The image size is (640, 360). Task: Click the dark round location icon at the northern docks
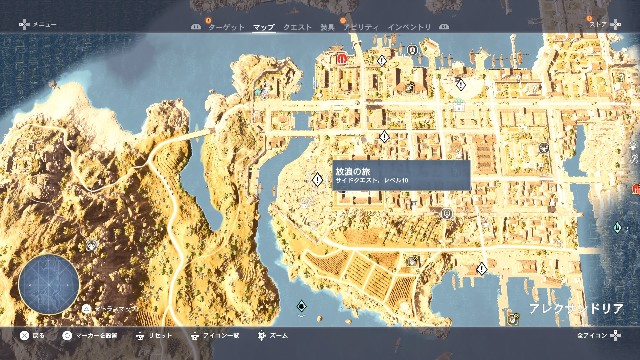pos(413,50)
